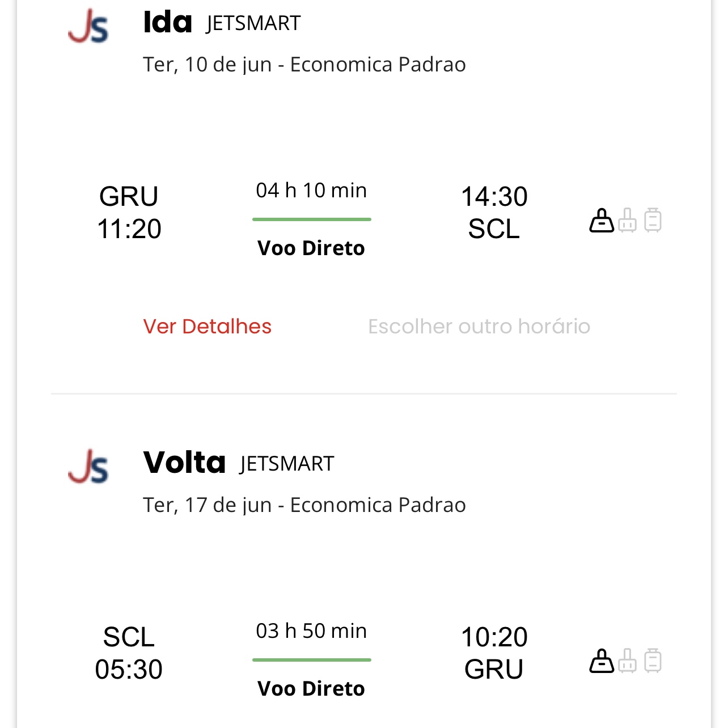Select the carry-on luggage icon for outbound flight
Viewport: 728px width, 728px height.
click(627, 220)
